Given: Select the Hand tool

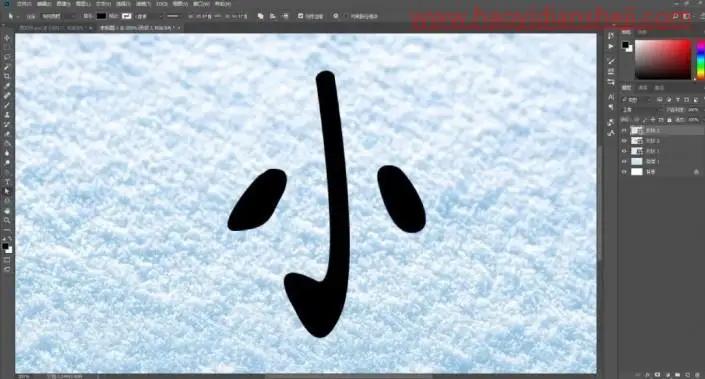Looking at the screenshot, I should coord(7,211).
